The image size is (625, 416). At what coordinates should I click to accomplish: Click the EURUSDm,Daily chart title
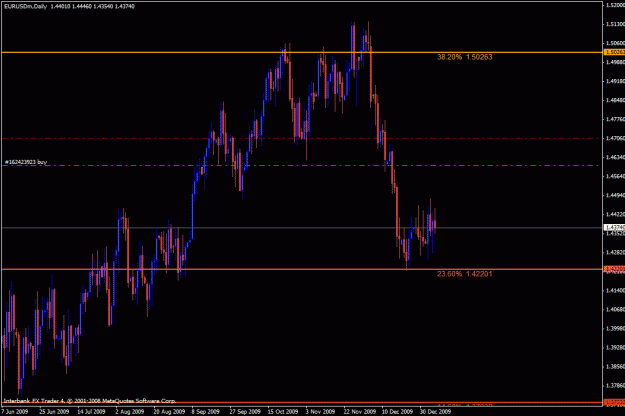pos(25,6)
